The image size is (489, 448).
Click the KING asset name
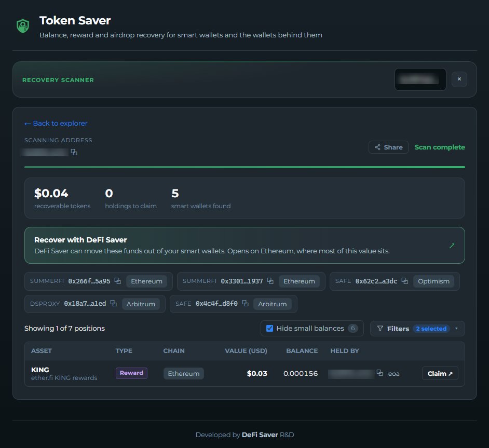point(40,370)
